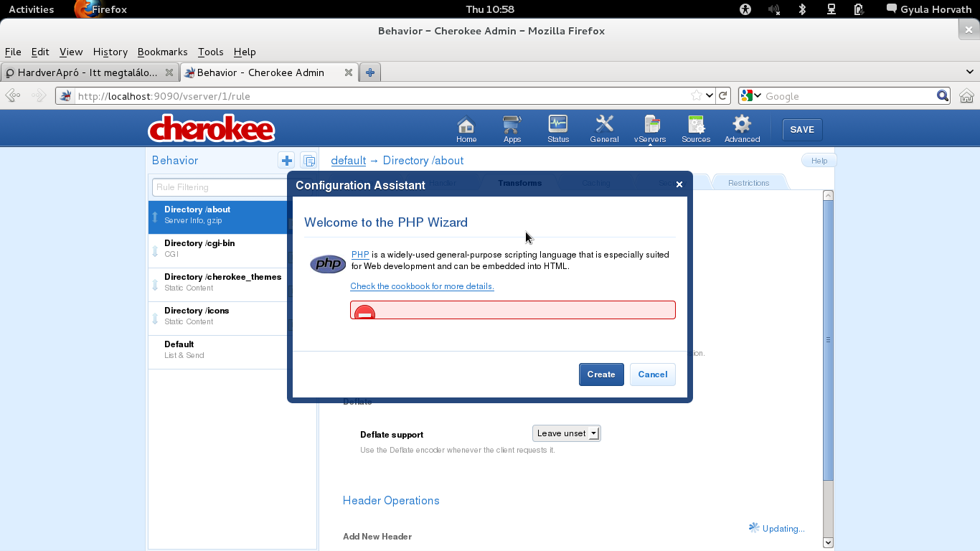Open the File menu
Screen dimensions: 980x551
13,52
